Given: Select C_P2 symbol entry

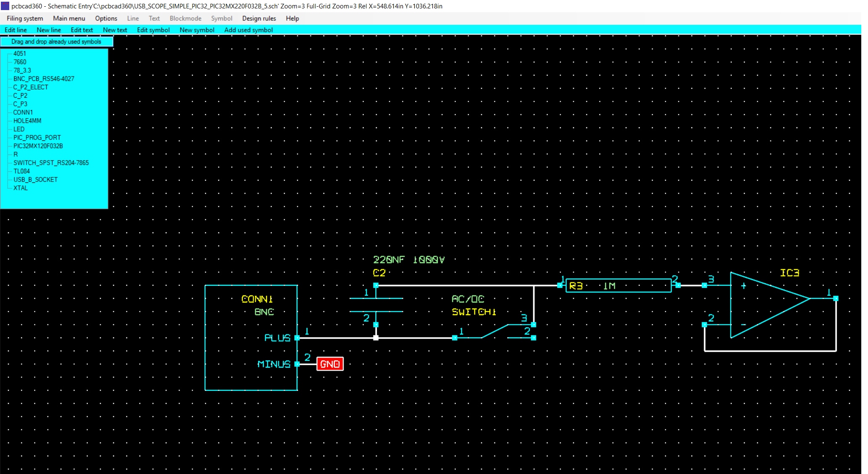Looking at the screenshot, I should coord(20,95).
